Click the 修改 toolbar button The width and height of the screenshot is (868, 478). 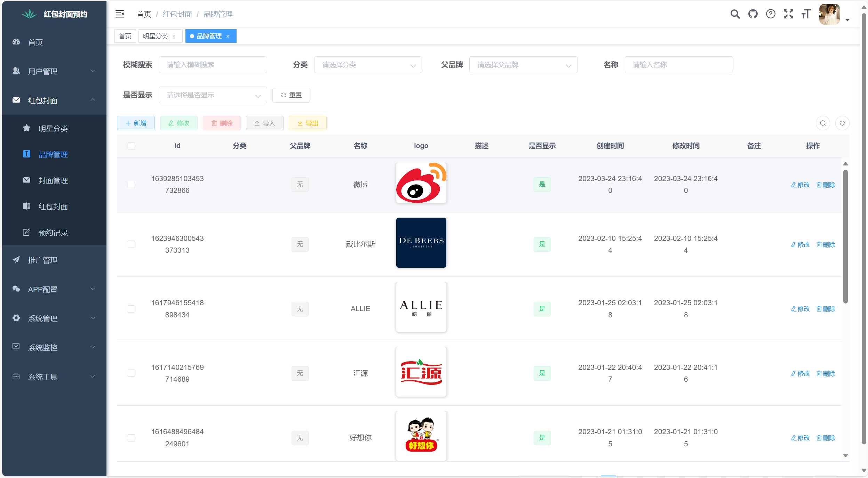(x=179, y=123)
